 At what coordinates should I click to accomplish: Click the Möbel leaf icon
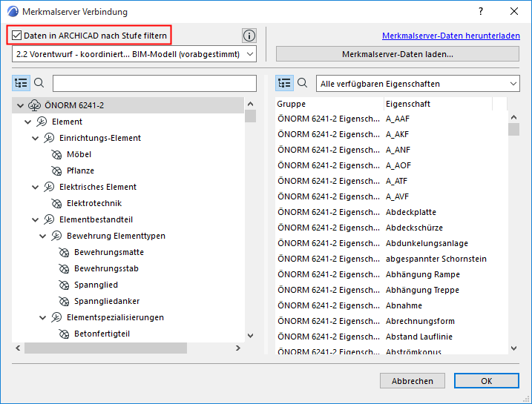(x=56, y=154)
